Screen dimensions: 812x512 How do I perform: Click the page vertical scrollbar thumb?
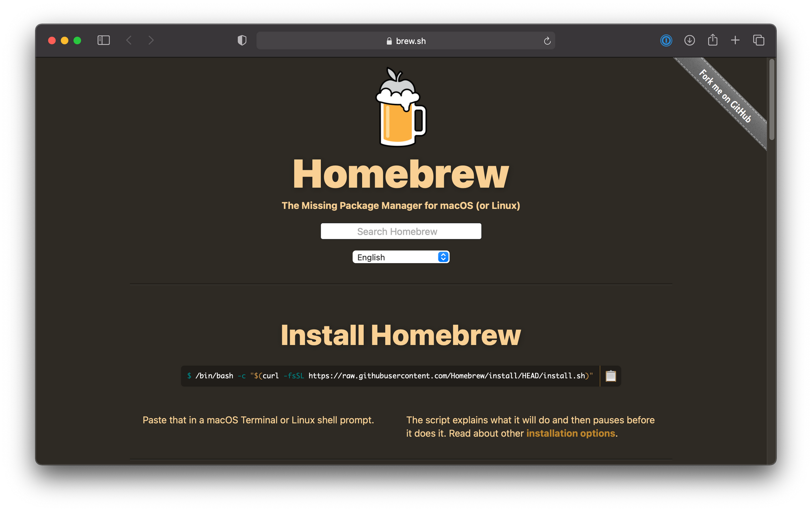pyautogui.click(x=772, y=99)
